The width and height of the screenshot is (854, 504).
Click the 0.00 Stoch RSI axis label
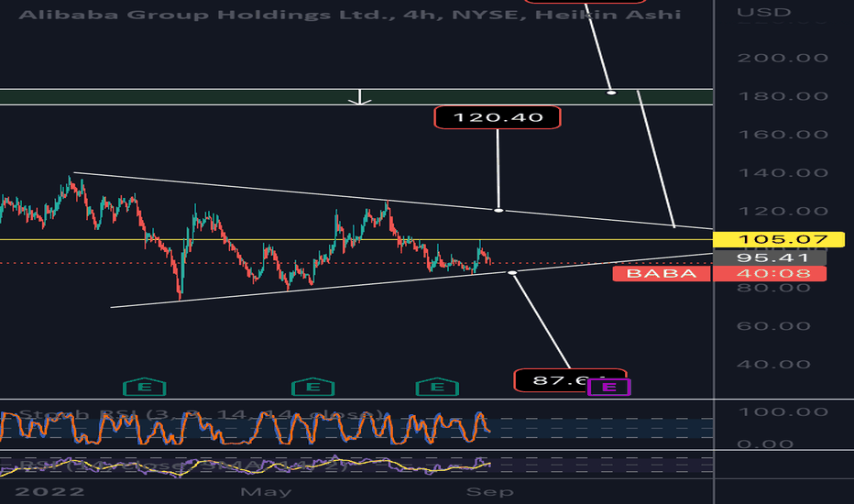(765, 444)
